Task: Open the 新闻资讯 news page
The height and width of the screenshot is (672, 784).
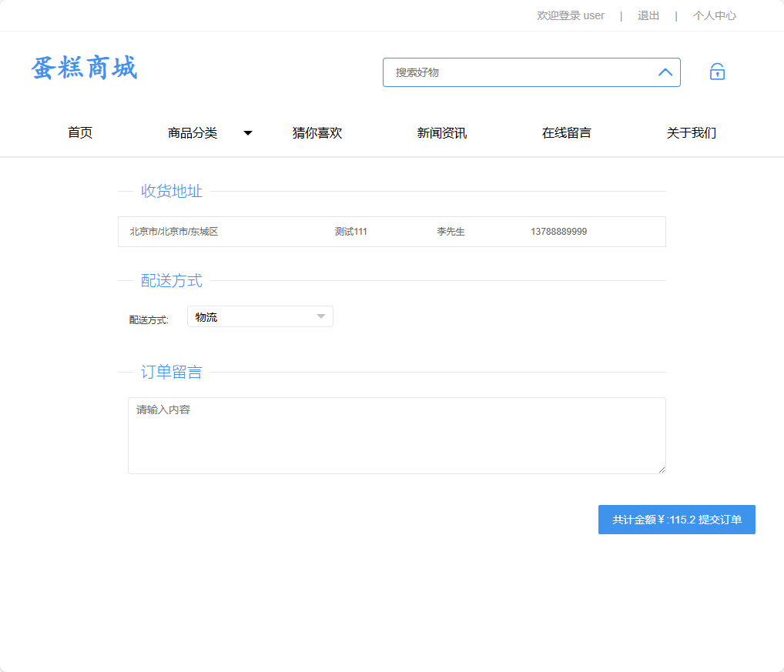Action: tap(441, 132)
